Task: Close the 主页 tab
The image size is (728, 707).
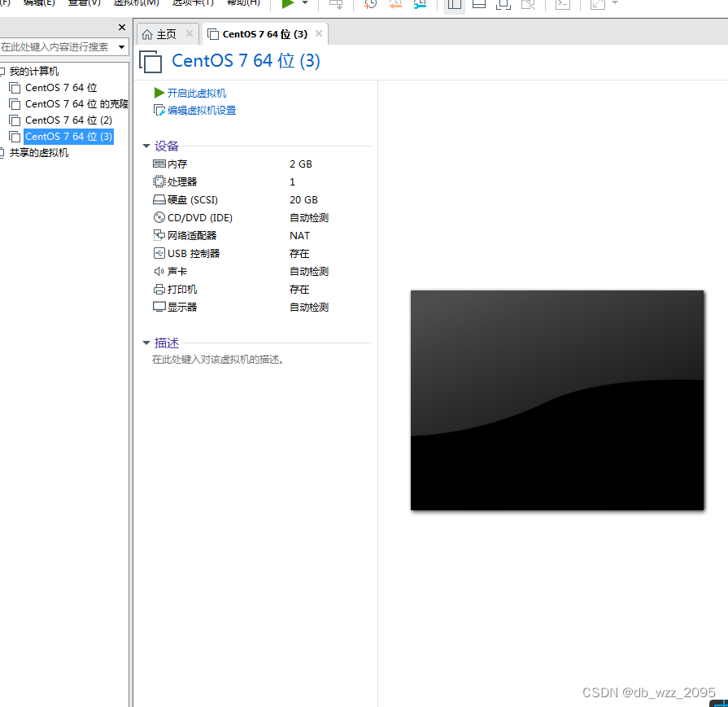Action: 190,33
